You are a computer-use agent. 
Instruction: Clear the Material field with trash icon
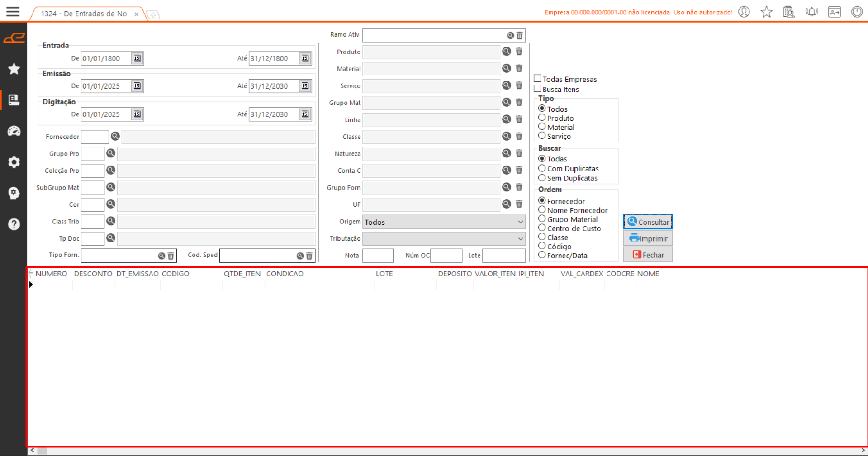click(519, 69)
